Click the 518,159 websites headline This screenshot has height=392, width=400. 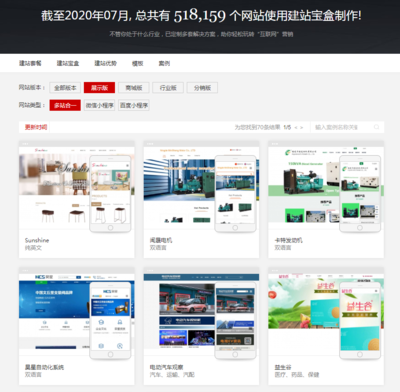[201, 16]
